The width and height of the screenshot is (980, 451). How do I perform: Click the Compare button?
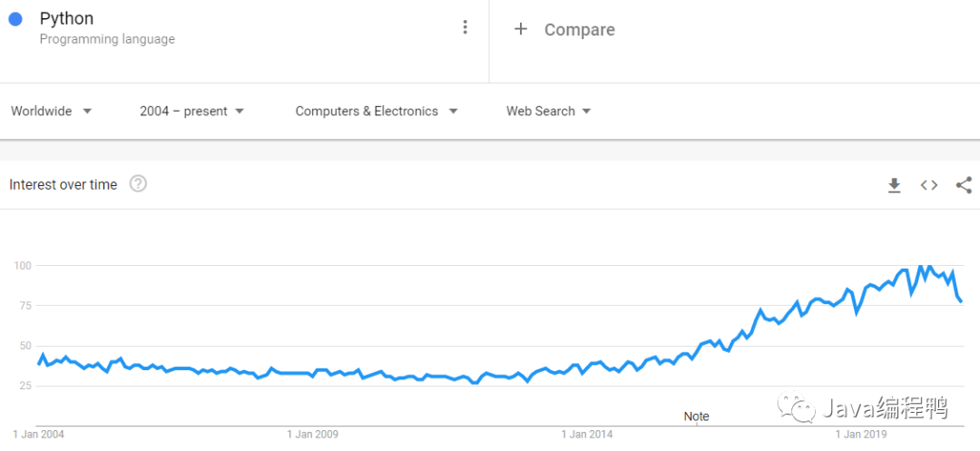tap(579, 30)
